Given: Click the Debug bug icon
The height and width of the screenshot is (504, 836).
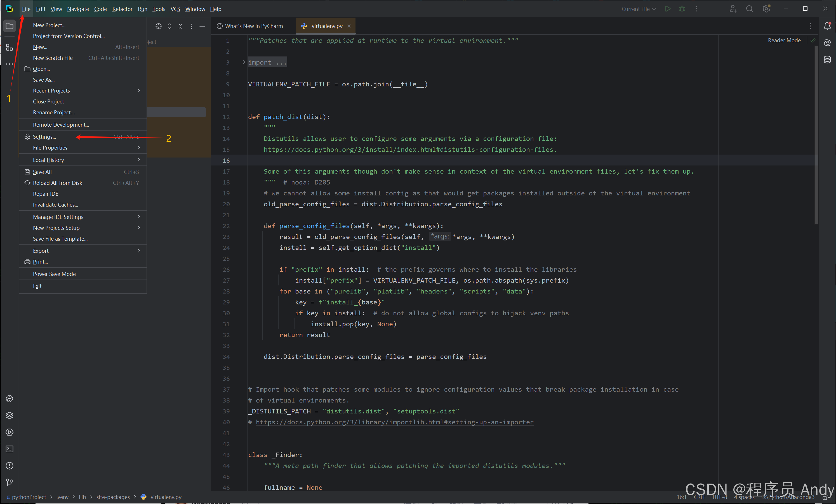Looking at the screenshot, I should 682,9.
